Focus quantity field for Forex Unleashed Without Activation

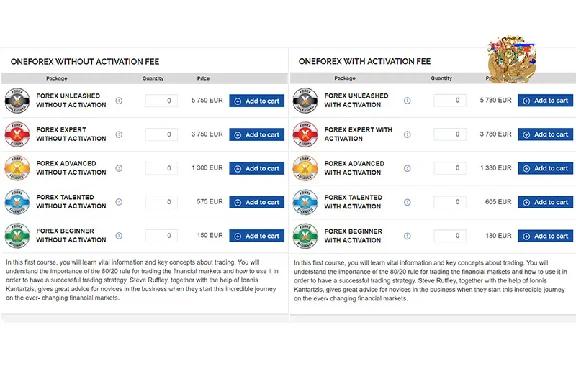[x=162, y=101]
